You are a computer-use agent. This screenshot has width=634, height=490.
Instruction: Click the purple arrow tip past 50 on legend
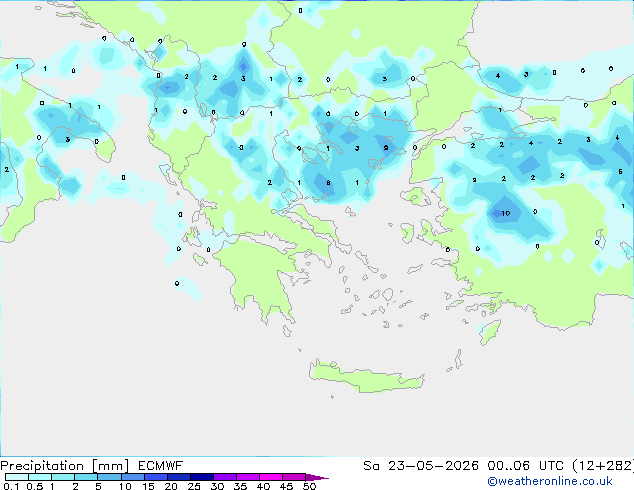317,477
